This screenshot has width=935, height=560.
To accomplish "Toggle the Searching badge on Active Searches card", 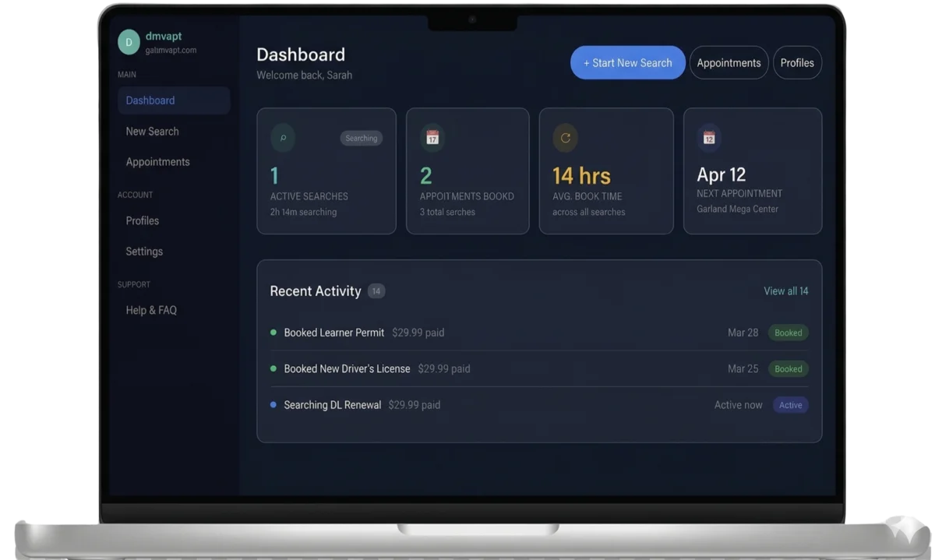I will [x=361, y=138].
